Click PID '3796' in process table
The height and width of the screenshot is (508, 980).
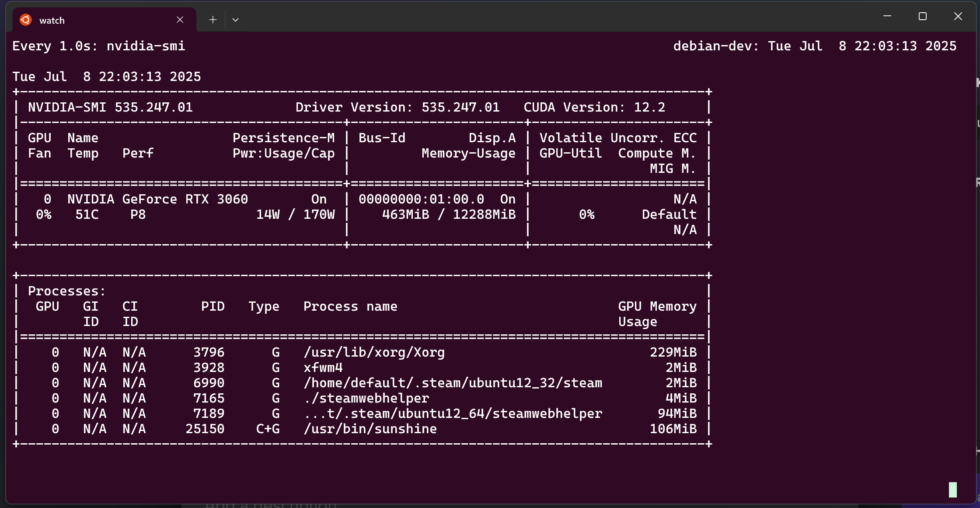click(x=209, y=352)
